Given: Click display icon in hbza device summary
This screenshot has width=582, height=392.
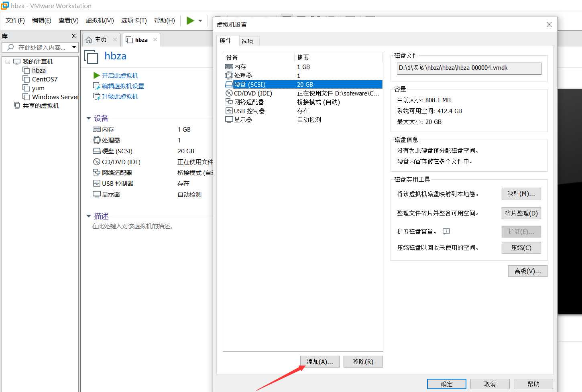Looking at the screenshot, I should tap(96, 194).
